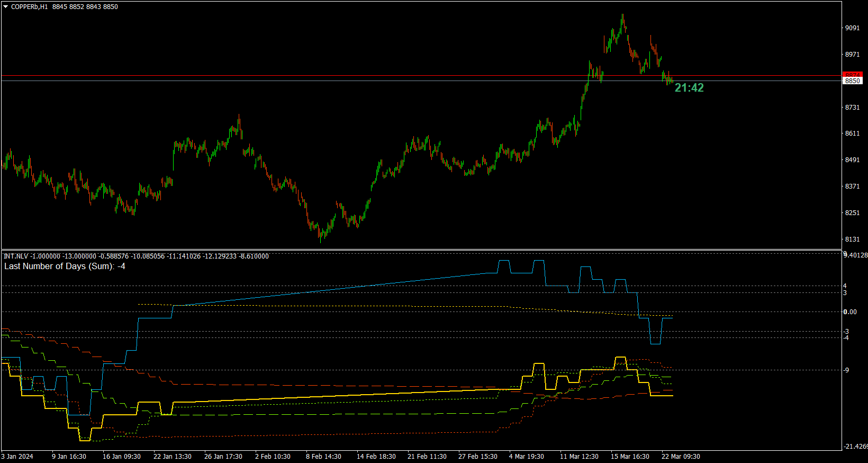Click the 4 Mar 19:30 time label

click(x=527, y=457)
